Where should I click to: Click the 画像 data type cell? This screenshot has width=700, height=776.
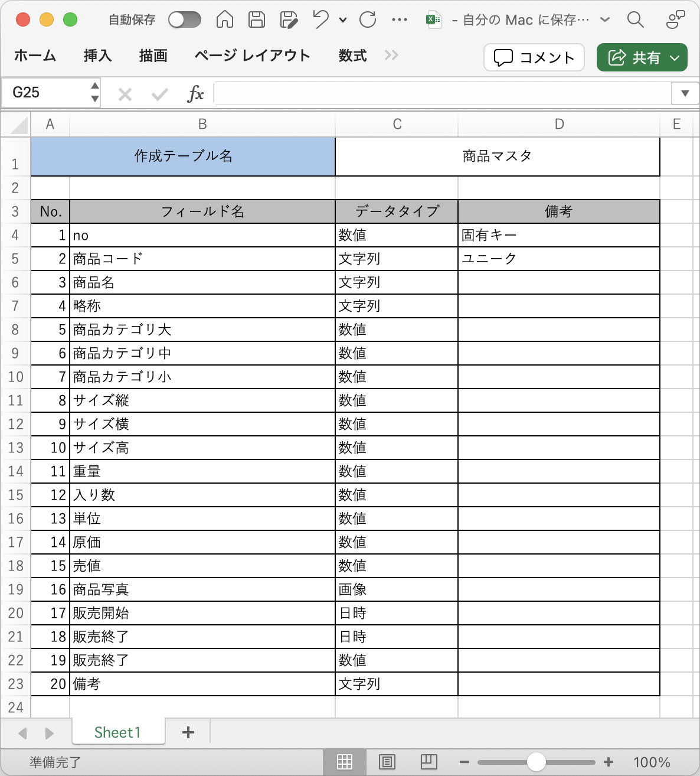(x=397, y=589)
